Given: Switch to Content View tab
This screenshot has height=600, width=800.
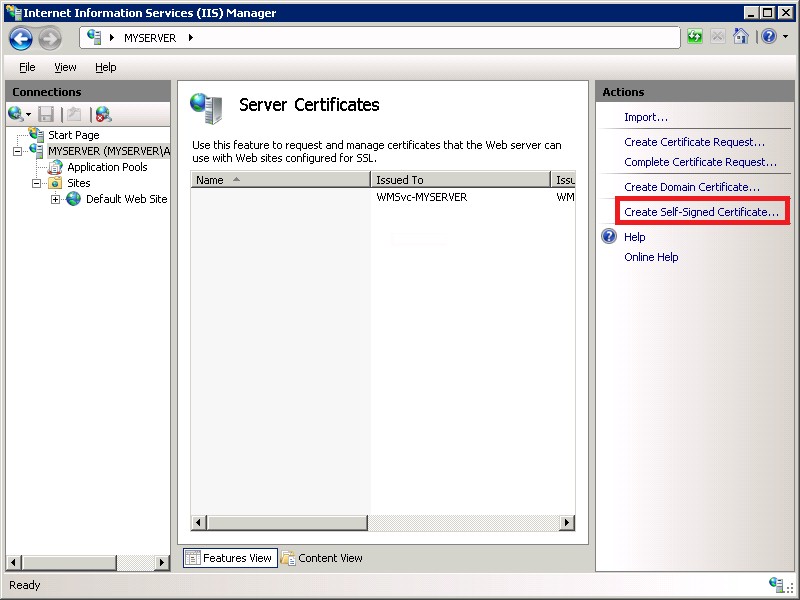Looking at the screenshot, I should click(322, 558).
